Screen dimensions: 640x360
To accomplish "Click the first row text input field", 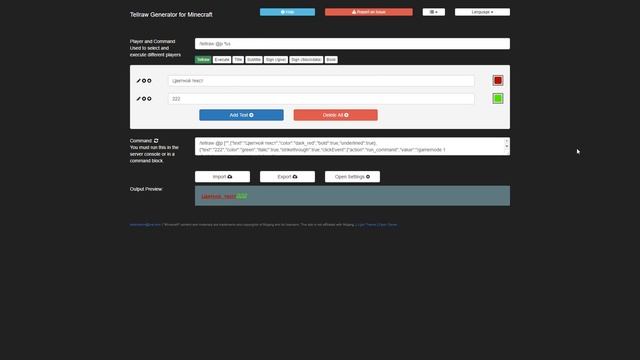I will (x=321, y=81).
